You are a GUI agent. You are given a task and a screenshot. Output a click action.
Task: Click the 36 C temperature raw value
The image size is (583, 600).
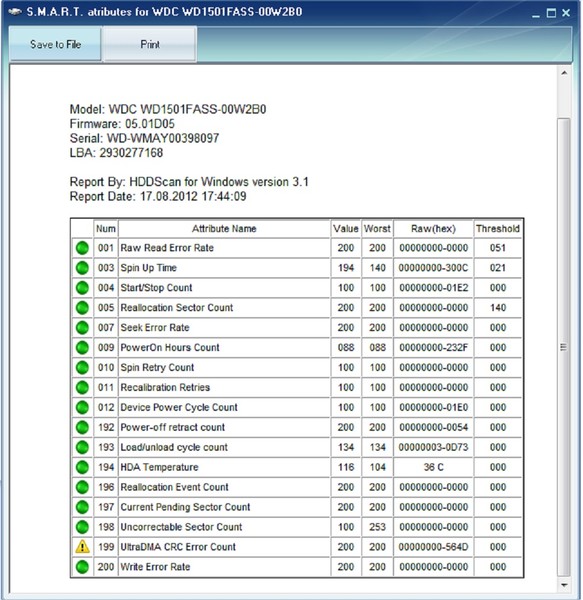pyautogui.click(x=433, y=467)
